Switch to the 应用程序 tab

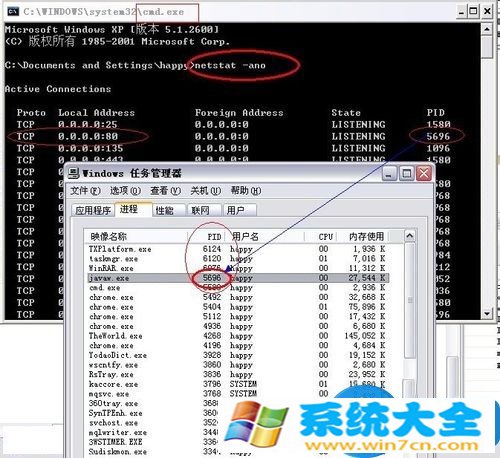[93, 210]
